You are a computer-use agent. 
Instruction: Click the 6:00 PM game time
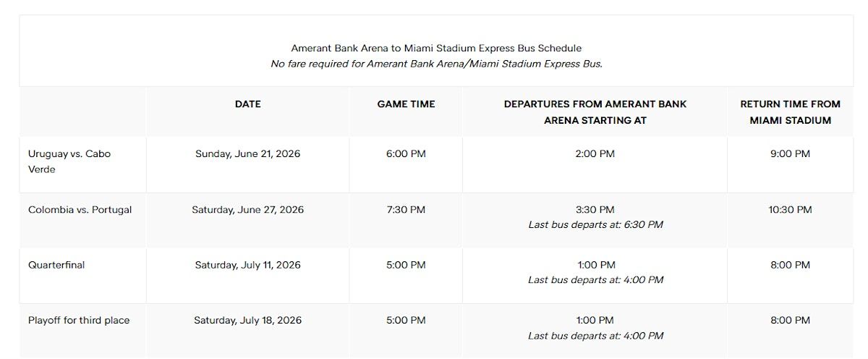(x=407, y=154)
